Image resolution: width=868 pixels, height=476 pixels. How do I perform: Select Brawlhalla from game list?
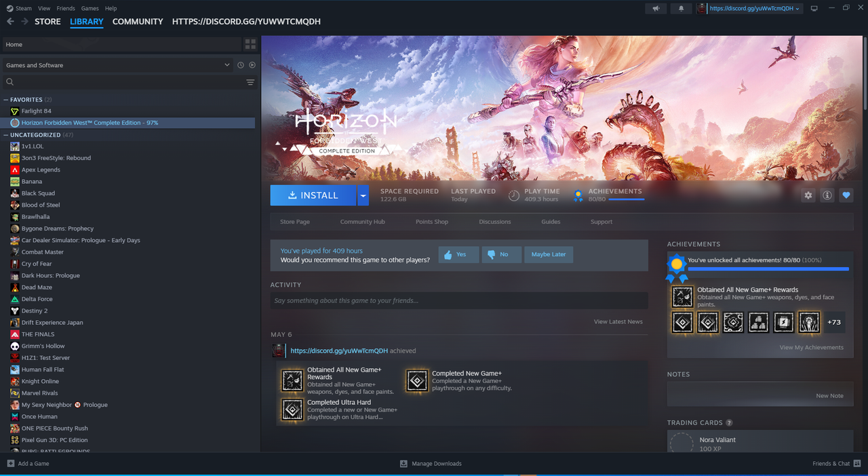[x=129, y=217]
